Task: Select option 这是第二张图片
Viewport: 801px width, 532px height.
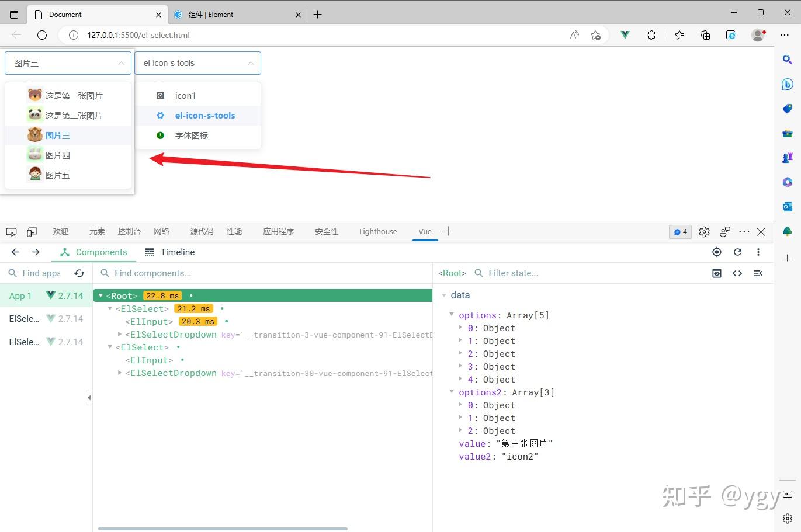Action: point(68,116)
